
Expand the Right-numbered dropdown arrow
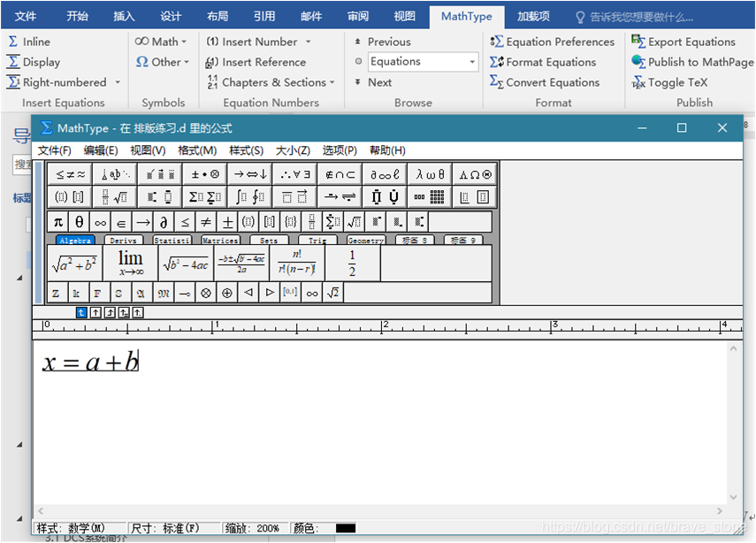(x=118, y=82)
